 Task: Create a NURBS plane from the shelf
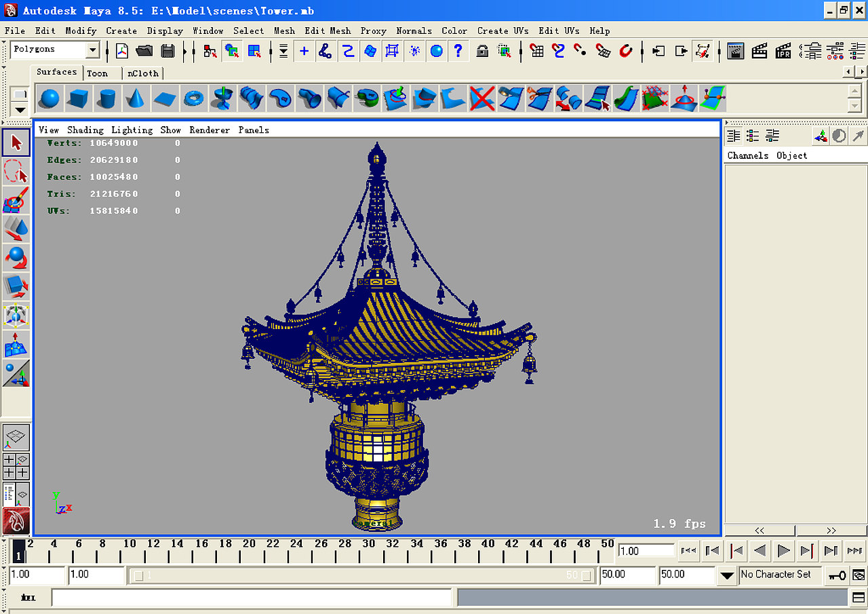[x=165, y=98]
